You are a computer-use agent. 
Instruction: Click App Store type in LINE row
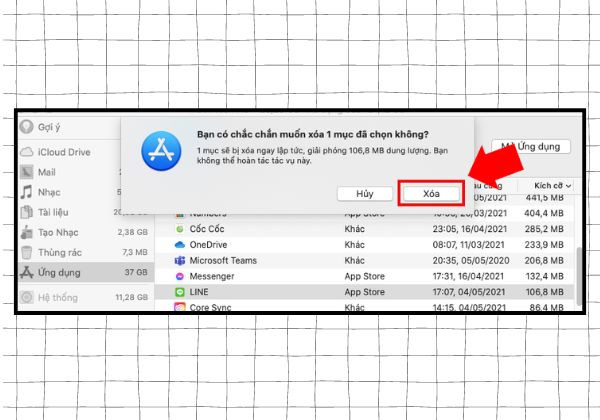coord(364,292)
